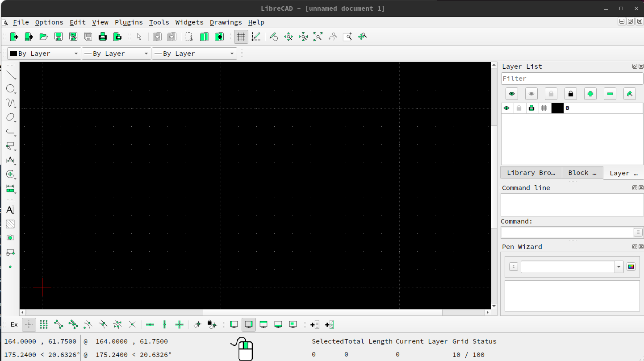This screenshot has height=361, width=644.
Task: Toggle print setting of layer 0
Action: tap(531, 108)
